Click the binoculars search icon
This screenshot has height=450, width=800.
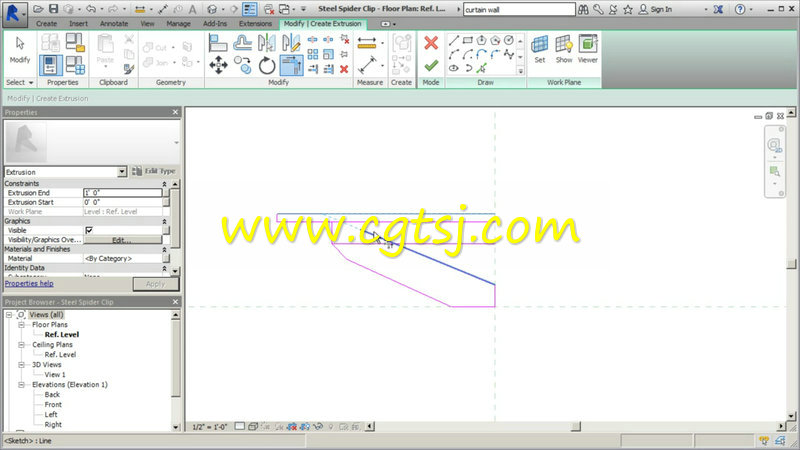click(583, 9)
